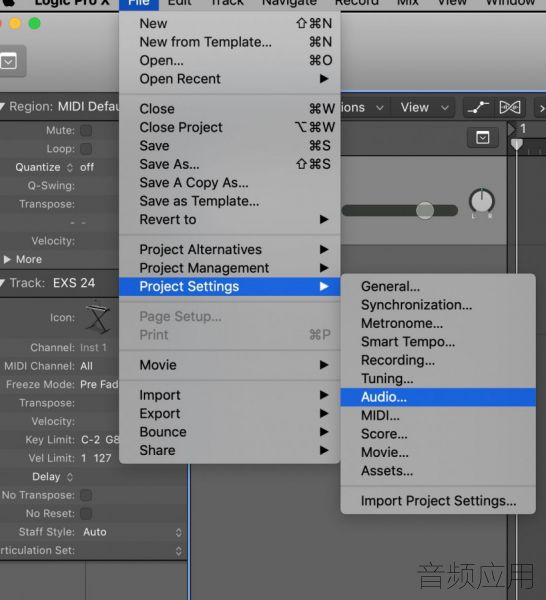
Task: Open Movie... project settings in the submenu
Action: click(x=438, y=452)
